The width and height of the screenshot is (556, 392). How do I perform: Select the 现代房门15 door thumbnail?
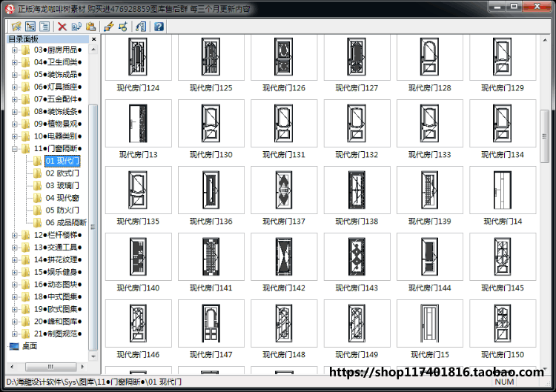pos(430,323)
